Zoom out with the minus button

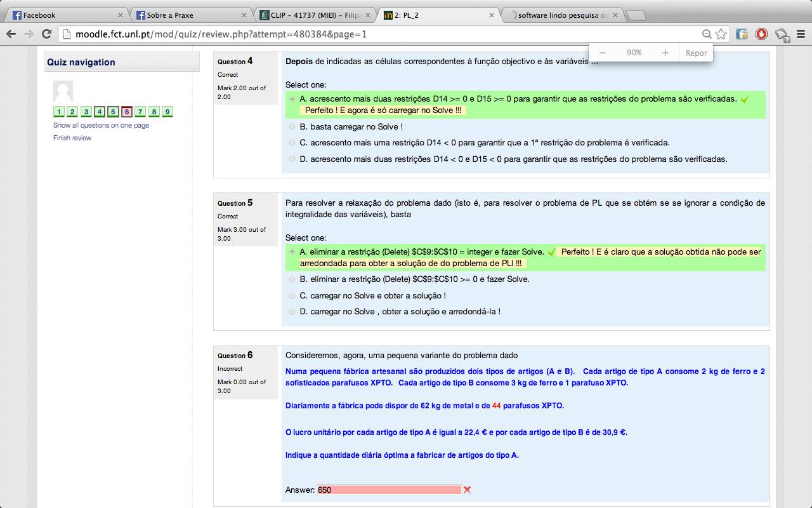pyautogui.click(x=603, y=53)
